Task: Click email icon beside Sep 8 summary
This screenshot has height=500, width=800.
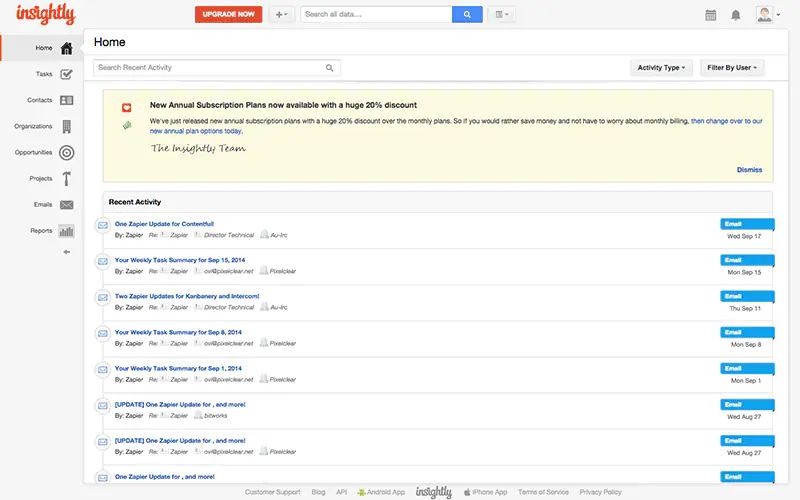Action: [103, 334]
